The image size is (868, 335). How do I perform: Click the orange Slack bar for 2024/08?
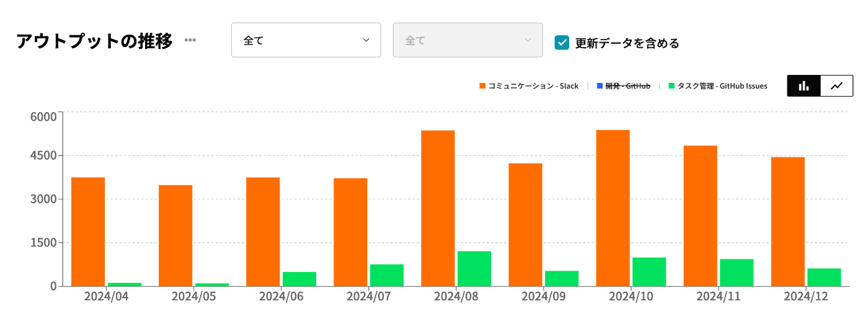[x=438, y=208]
